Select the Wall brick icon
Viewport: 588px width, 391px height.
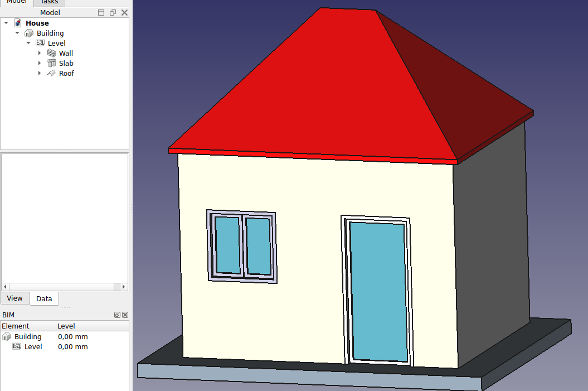[51, 53]
